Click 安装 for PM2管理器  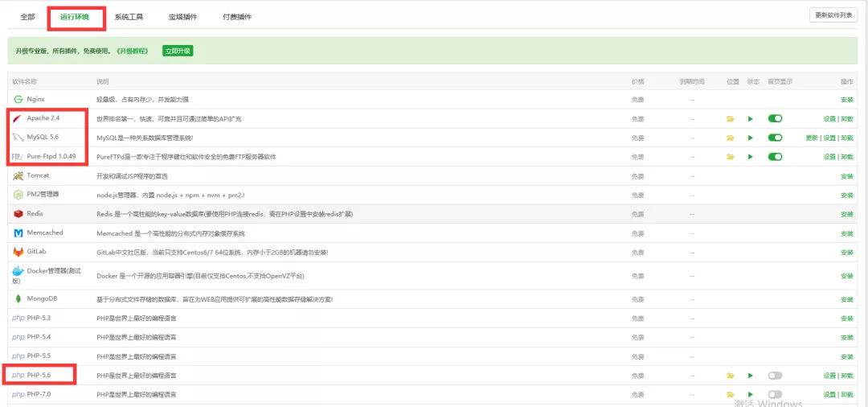(847, 195)
